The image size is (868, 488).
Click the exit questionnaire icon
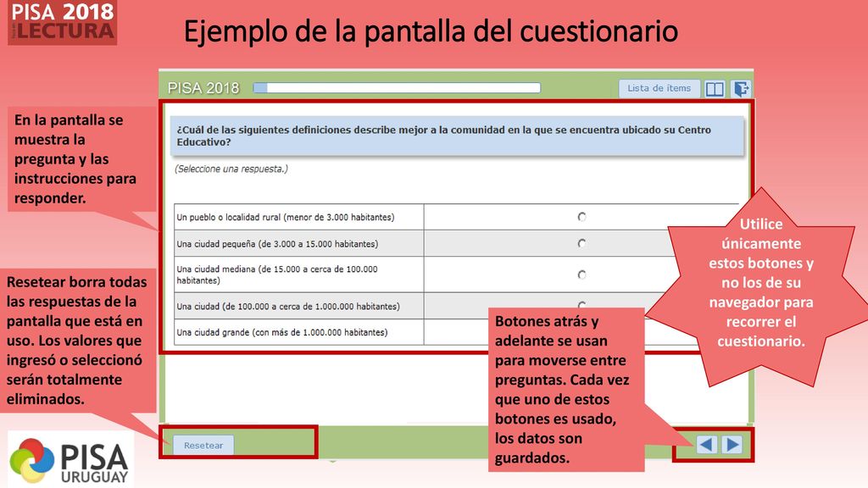coord(741,88)
